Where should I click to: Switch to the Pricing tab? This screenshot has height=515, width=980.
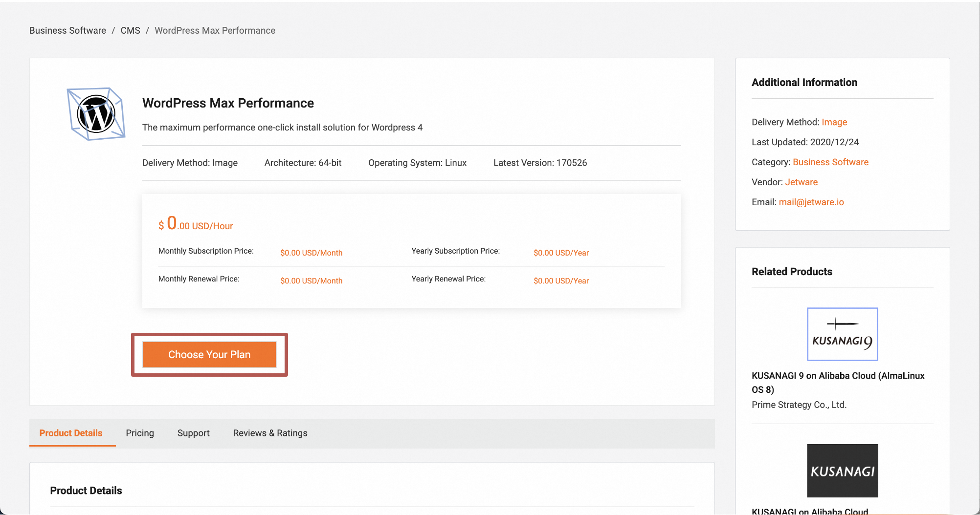point(140,433)
